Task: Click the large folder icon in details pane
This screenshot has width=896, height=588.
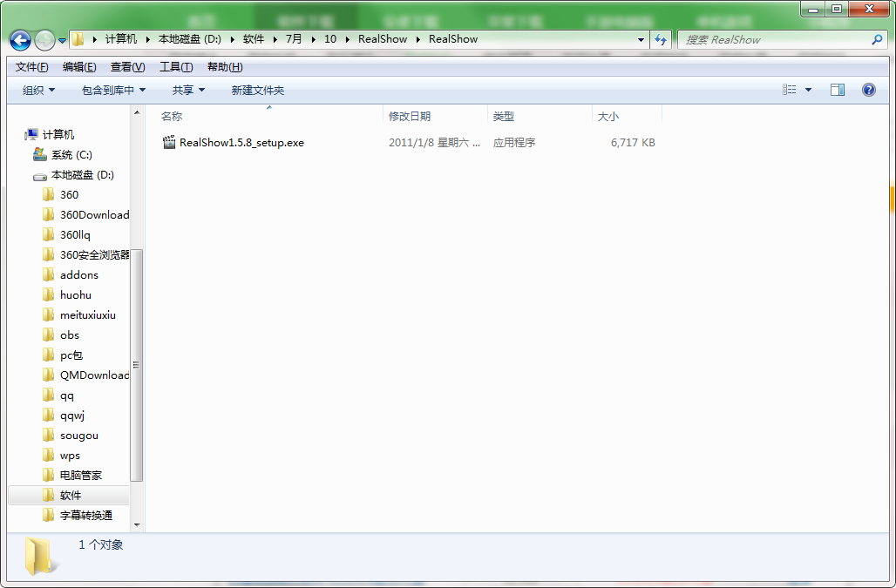Action: pyautogui.click(x=39, y=556)
